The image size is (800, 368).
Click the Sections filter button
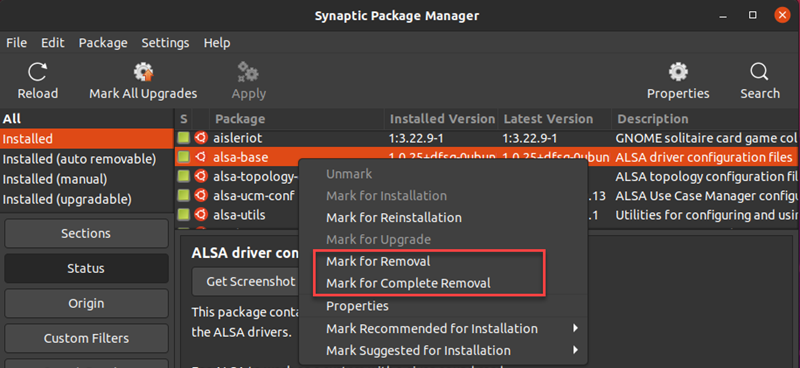click(86, 233)
